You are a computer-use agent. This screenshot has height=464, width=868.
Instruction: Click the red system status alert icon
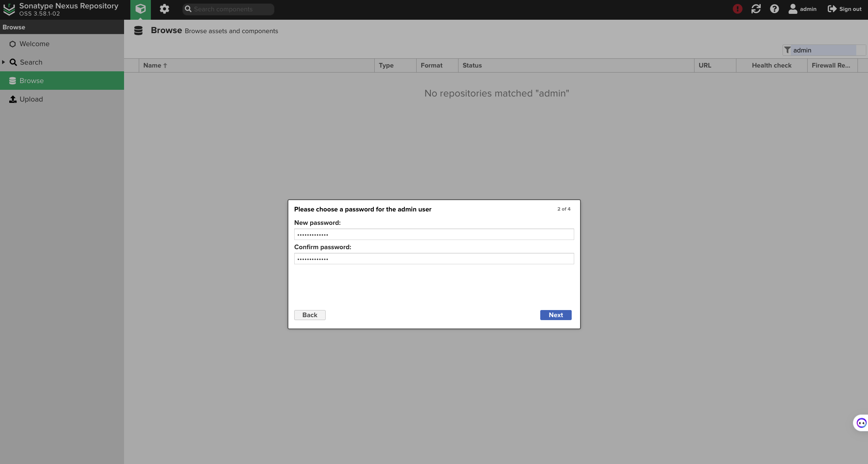pos(737,9)
